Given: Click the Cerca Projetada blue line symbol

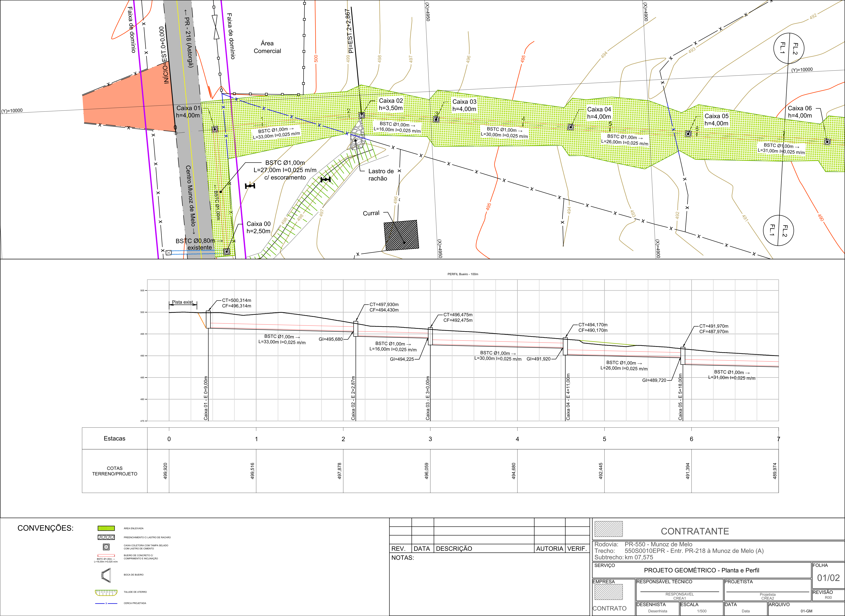Looking at the screenshot, I should coord(106,603).
